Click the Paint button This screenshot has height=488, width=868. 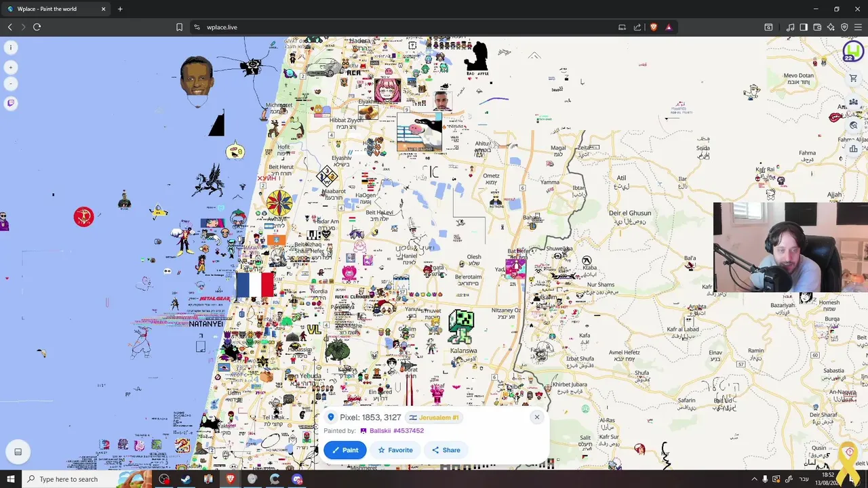coord(345,450)
